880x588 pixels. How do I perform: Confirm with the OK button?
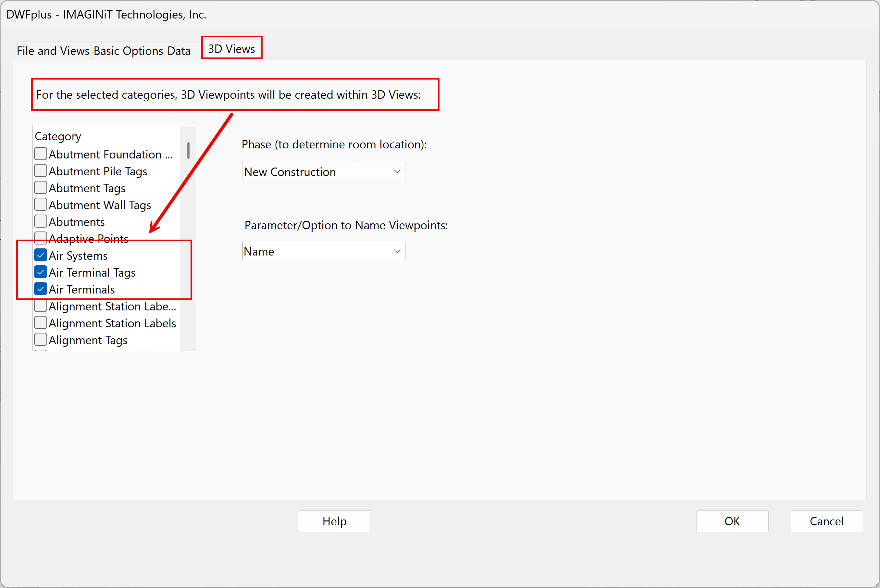732,521
